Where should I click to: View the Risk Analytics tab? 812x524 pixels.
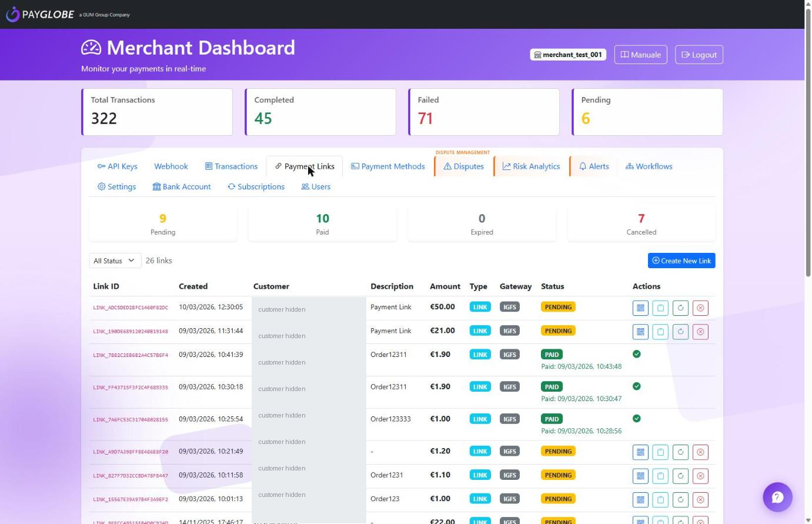tap(531, 166)
